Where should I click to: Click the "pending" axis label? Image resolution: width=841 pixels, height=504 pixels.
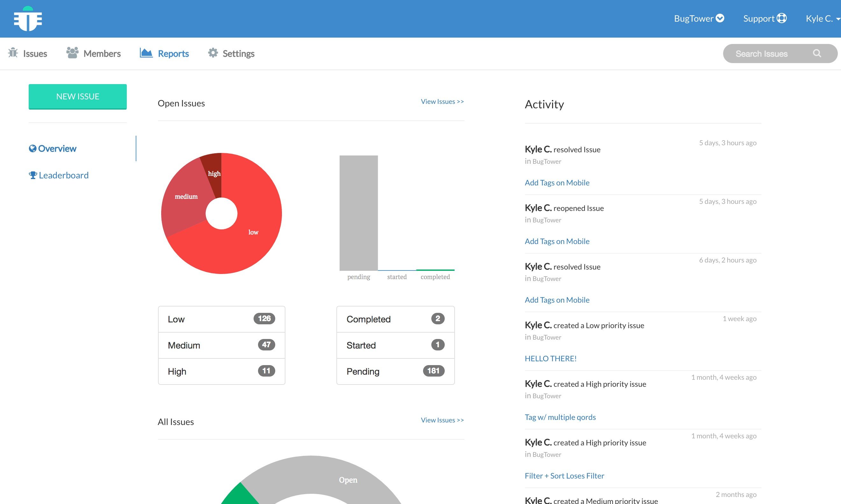[358, 277]
